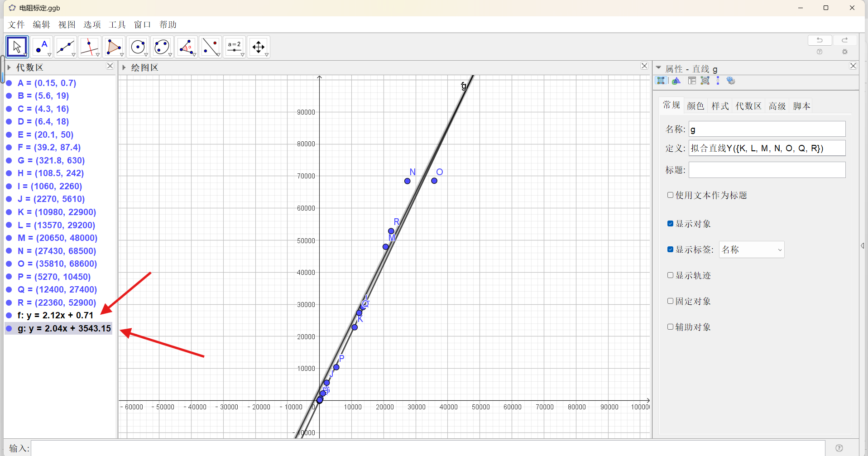The height and width of the screenshot is (456, 868).
Task: Collapse the 属性 panel title arrow
Action: [x=659, y=67]
